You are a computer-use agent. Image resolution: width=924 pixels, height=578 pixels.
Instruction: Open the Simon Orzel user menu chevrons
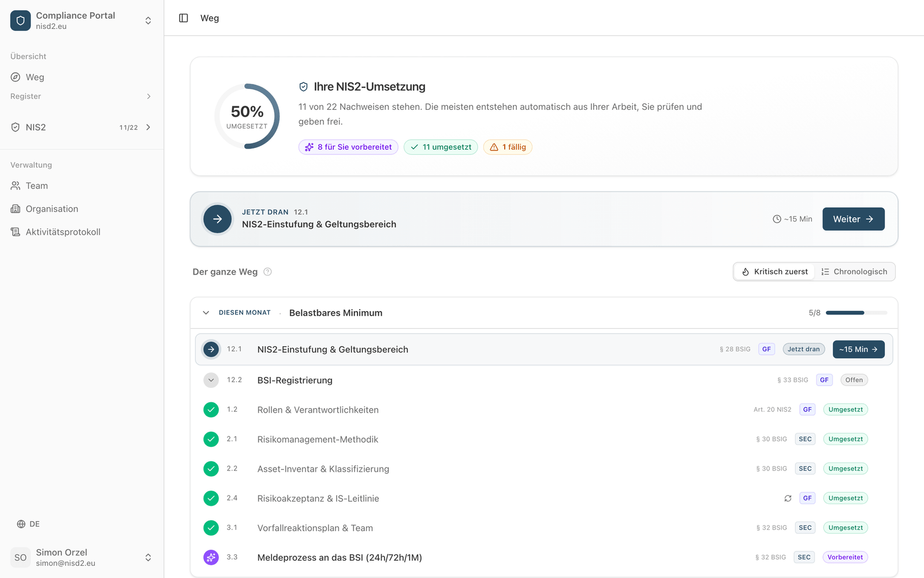(x=148, y=557)
